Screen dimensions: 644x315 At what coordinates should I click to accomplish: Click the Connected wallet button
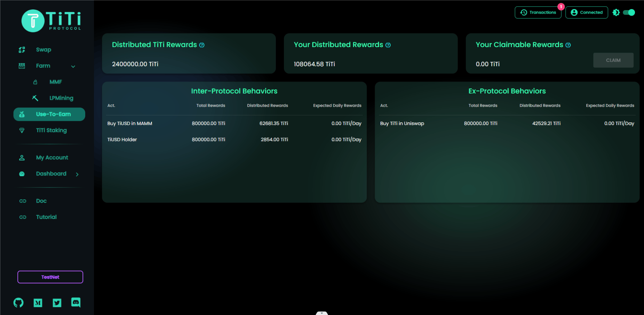click(587, 13)
